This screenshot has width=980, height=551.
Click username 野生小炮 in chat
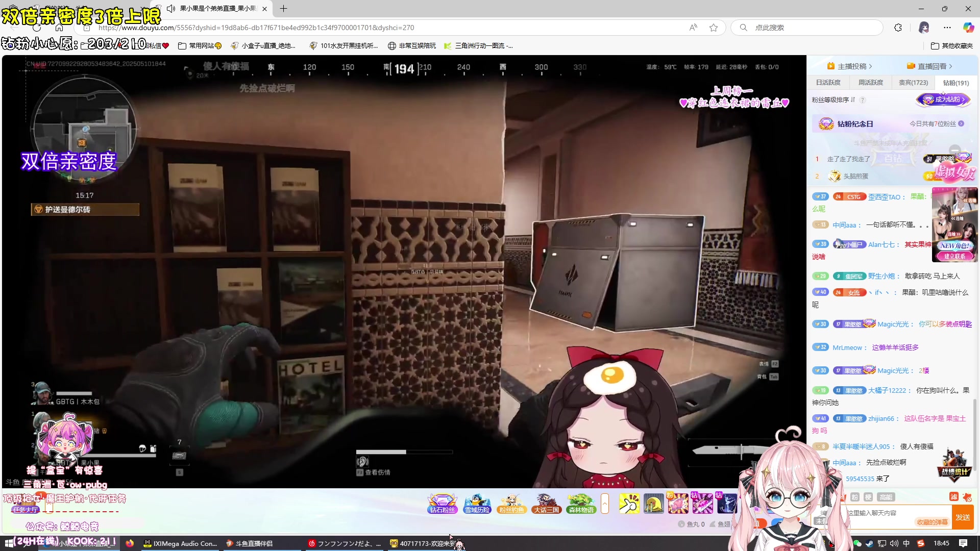881,277
